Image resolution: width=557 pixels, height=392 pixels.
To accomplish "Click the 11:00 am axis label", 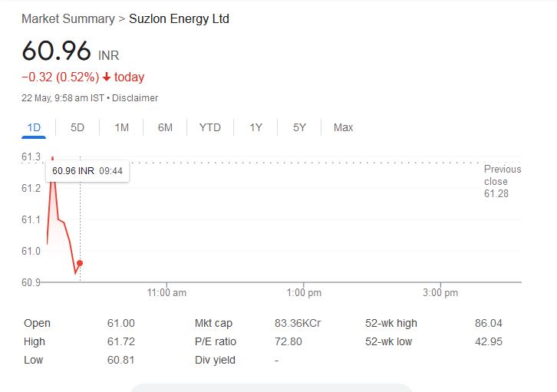I will coord(166,293).
